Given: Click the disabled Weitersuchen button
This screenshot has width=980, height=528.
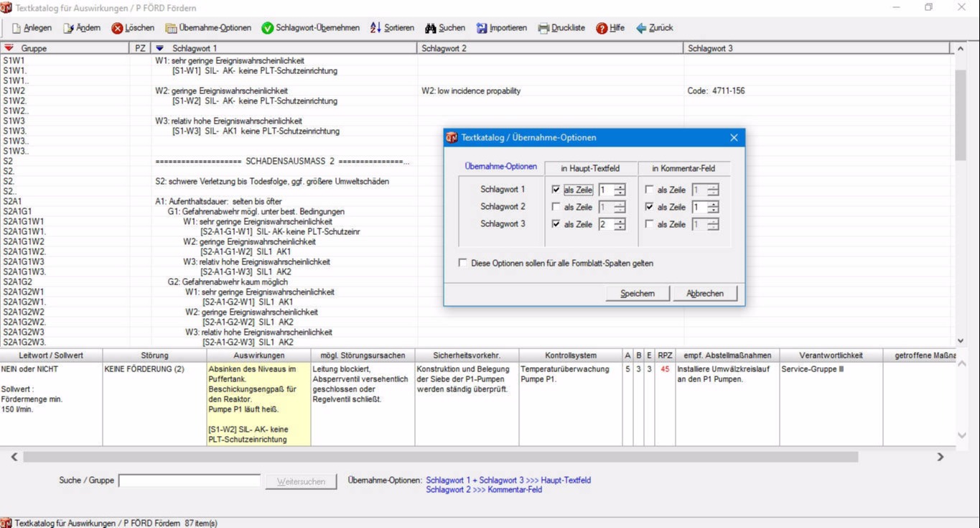Looking at the screenshot, I should pyautogui.click(x=302, y=481).
